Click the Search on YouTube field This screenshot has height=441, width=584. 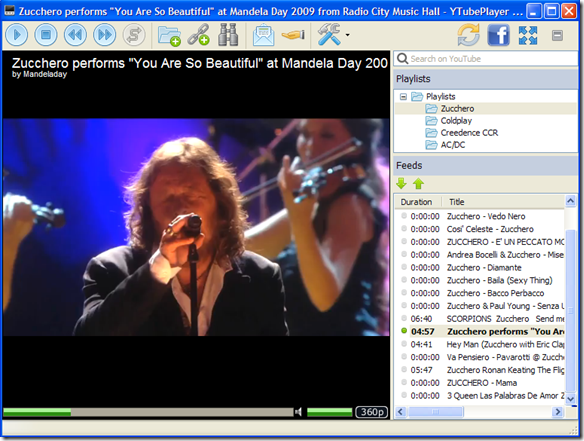pos(486,59)
